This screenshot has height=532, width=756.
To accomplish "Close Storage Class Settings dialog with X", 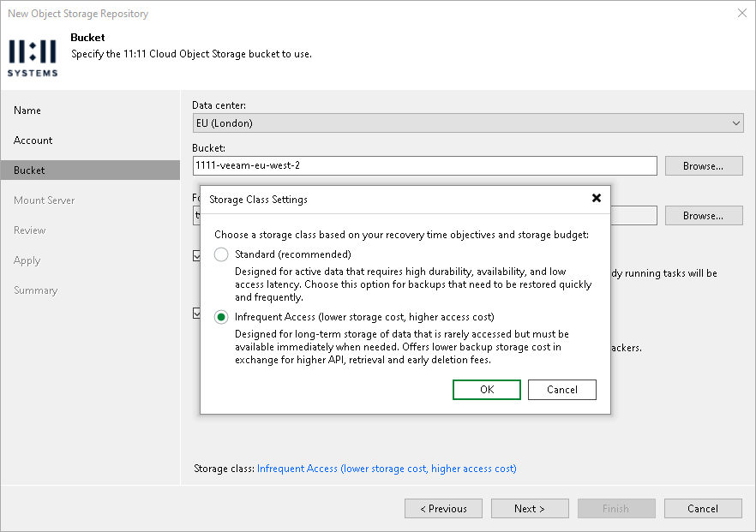I will [x=597, y=198].
